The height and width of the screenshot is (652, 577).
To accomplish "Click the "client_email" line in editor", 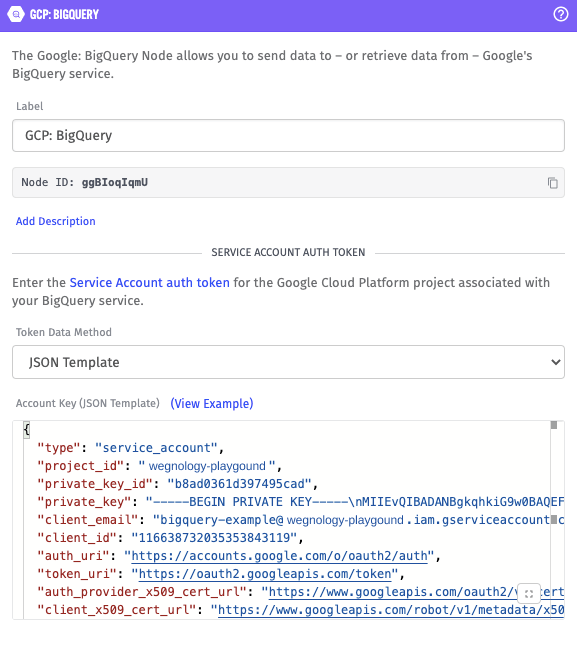I will pyautogui.click(x=300, y=520).
